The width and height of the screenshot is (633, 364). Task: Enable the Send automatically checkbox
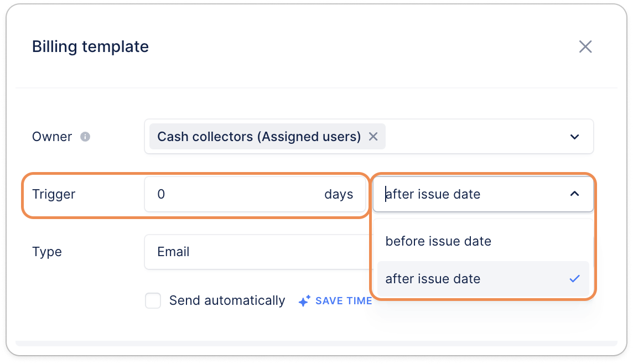coord(153,300)
